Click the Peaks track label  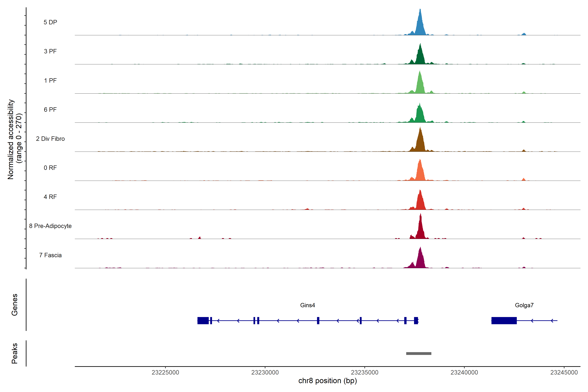click(x=15, y=353)
